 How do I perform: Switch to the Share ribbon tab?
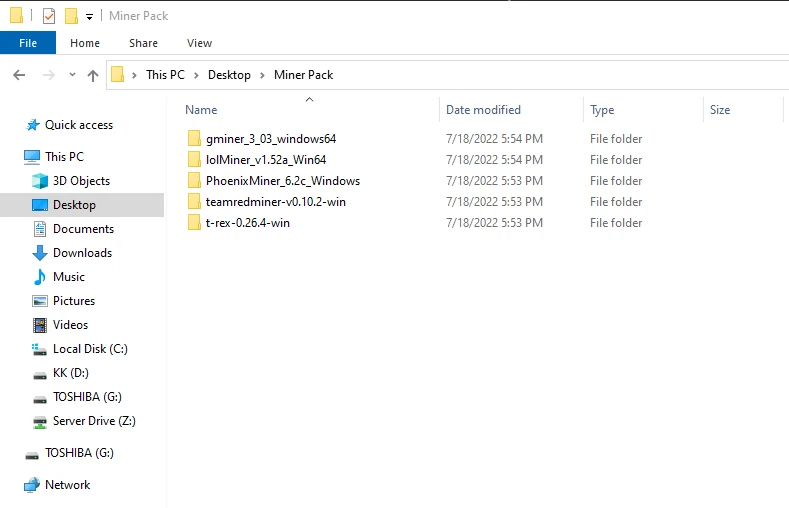click(x=143, y=43)
